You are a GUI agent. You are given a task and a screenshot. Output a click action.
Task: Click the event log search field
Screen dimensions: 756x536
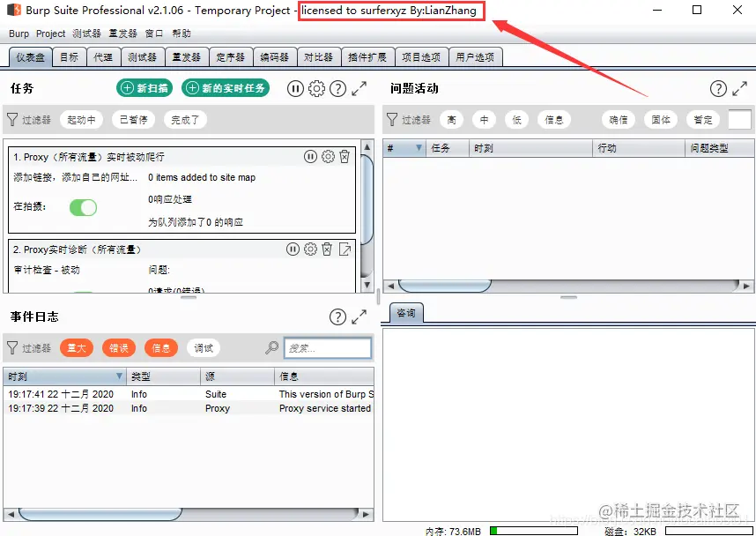click(x=328, y=348)
